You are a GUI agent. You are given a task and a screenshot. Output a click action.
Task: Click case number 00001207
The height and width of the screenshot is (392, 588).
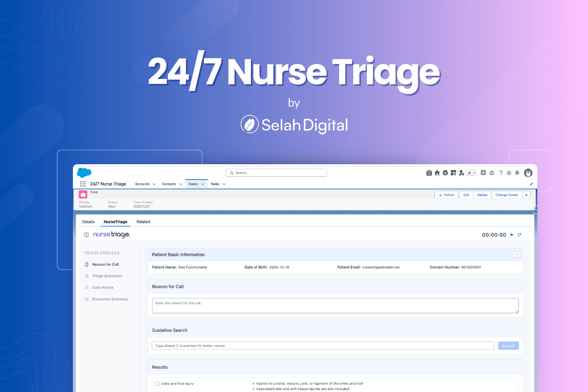142,207
